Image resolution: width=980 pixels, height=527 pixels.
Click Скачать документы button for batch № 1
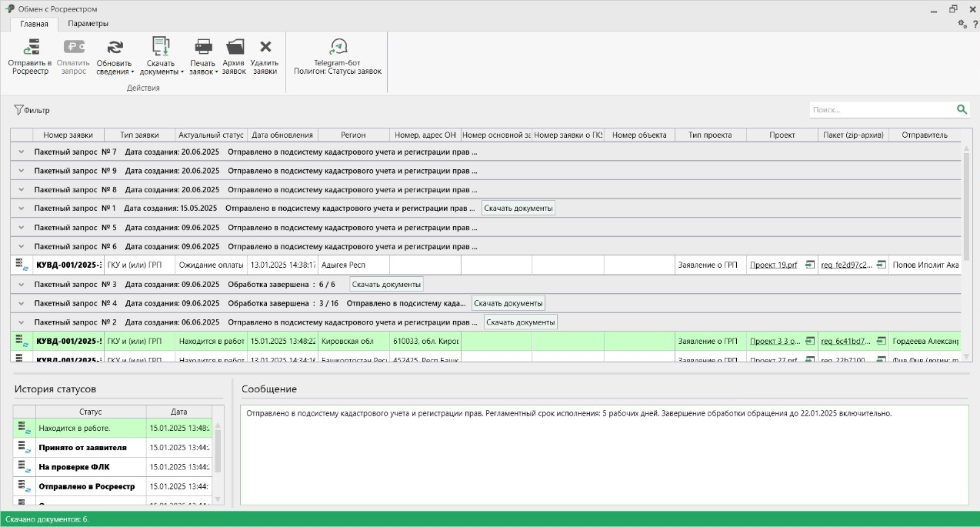tap(518, 208)
